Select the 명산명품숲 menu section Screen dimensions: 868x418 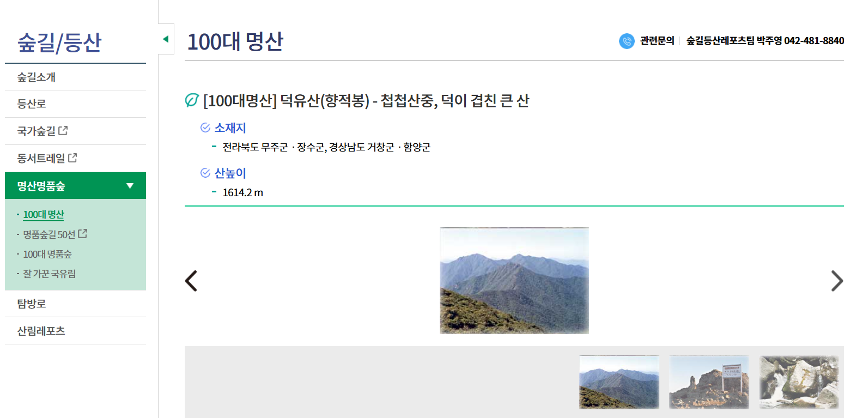[x=76, y=186]
